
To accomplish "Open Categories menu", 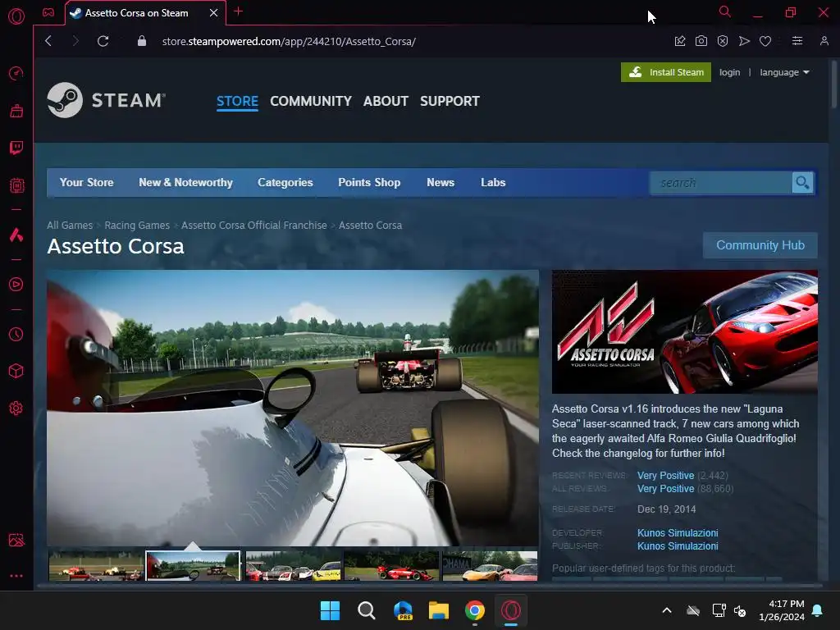I will [x=285, y=183].
